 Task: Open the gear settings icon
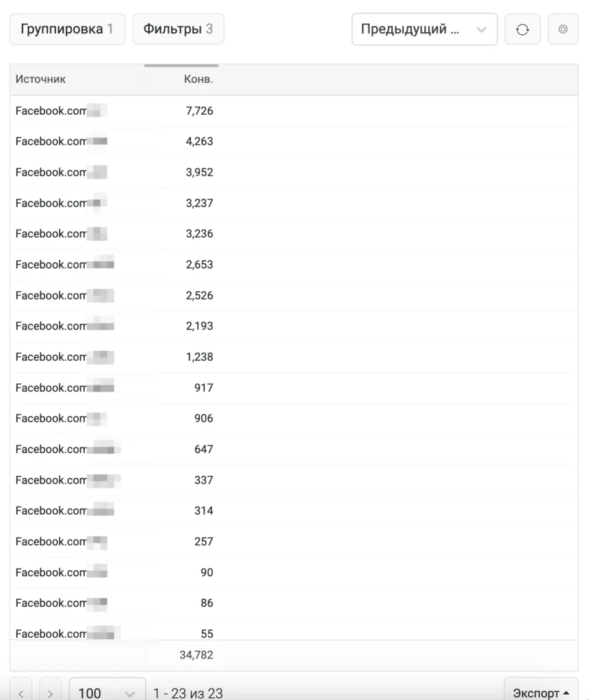pyautogui.click(x=562, y=29)
